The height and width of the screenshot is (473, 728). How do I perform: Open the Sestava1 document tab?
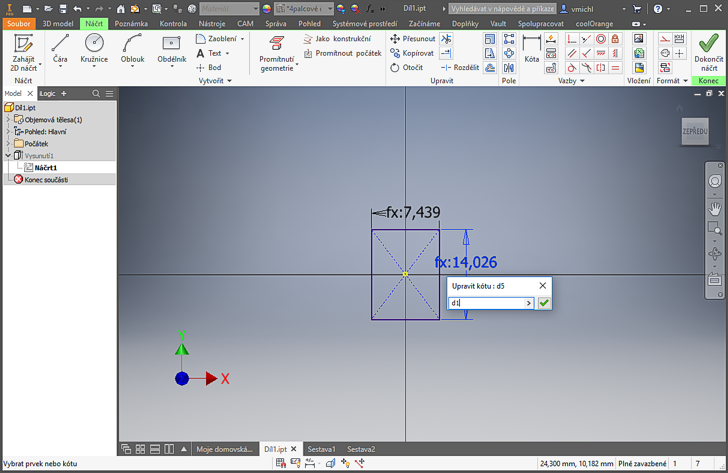[x=321, y=450]
